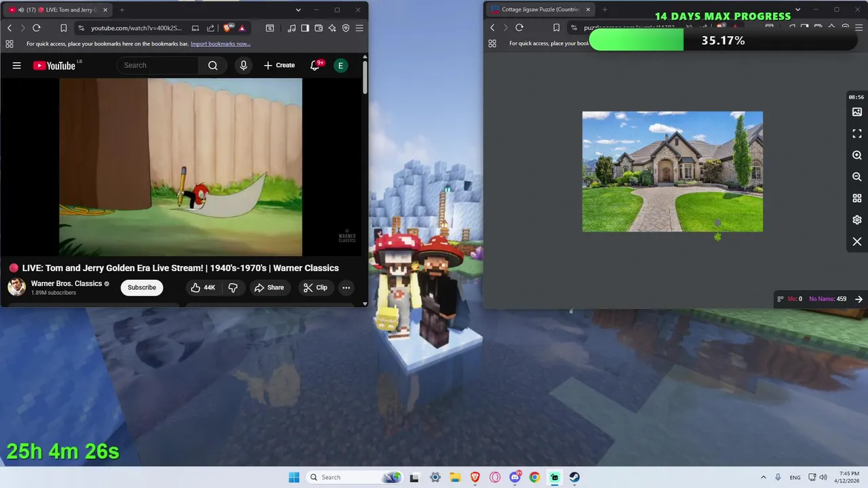
Task: Open puzzle pieces grid arrange icon
Action: (857, 199)
